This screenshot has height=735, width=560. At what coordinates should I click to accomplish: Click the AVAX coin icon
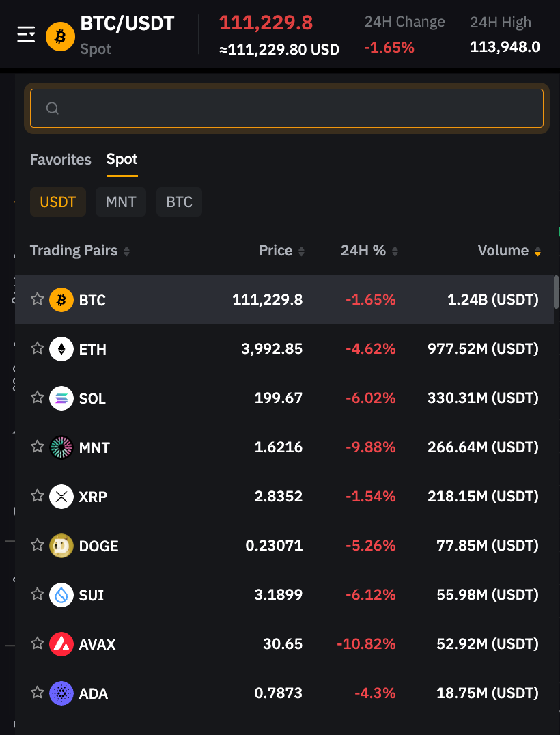pyautogui.click(x=61, y=644)
